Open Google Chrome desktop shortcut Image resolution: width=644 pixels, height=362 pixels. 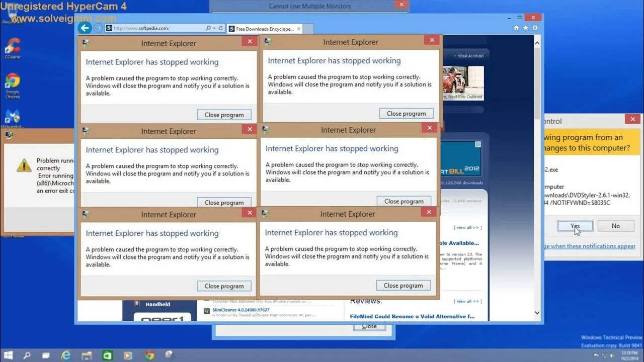pyautogui.click(x=12, y=85)
